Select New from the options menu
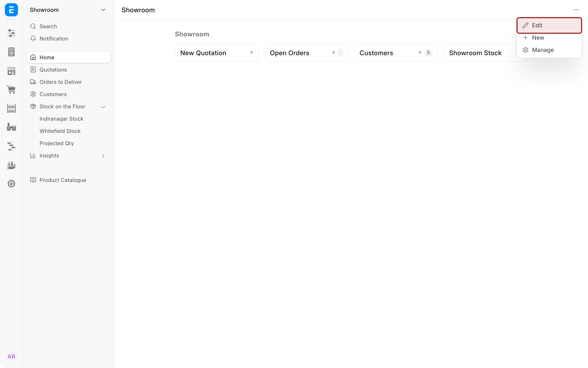 [549, 38]
